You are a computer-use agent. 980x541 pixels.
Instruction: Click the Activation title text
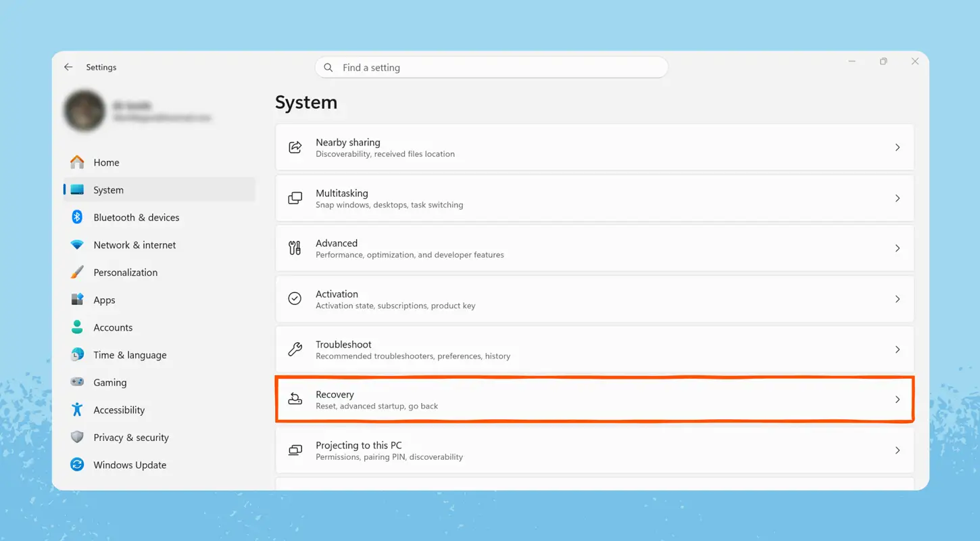(x=337, y=293)
